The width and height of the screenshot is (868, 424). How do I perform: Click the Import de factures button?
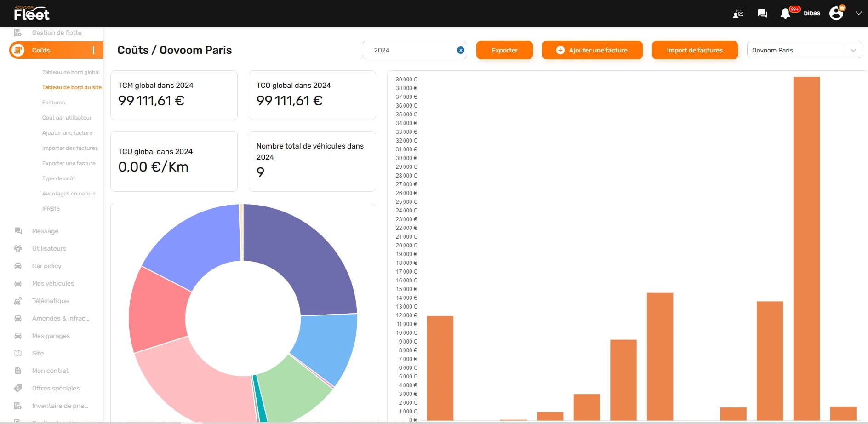[694, 50]
